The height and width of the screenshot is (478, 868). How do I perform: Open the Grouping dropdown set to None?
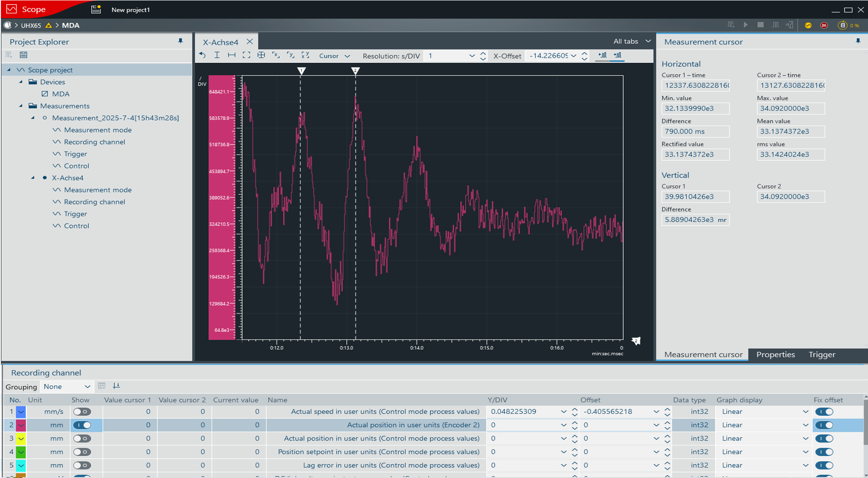67,387
